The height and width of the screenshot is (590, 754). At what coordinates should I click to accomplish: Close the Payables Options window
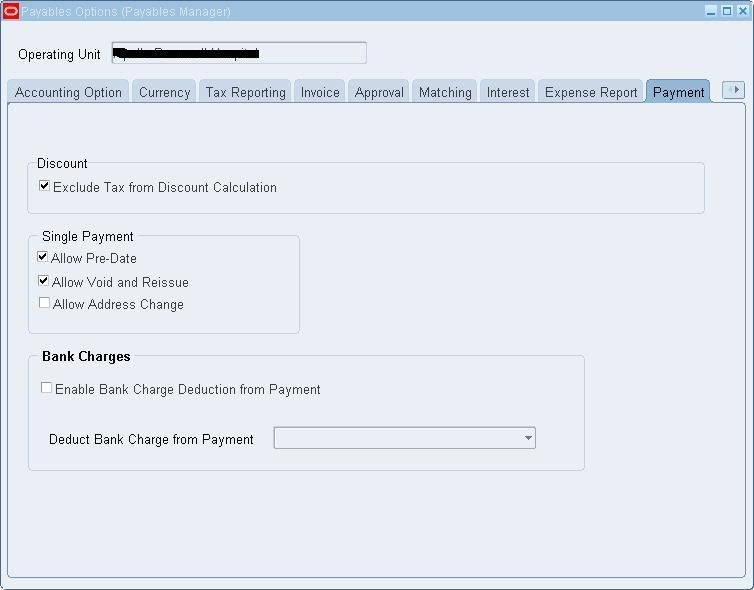click(x=742, y=11)
